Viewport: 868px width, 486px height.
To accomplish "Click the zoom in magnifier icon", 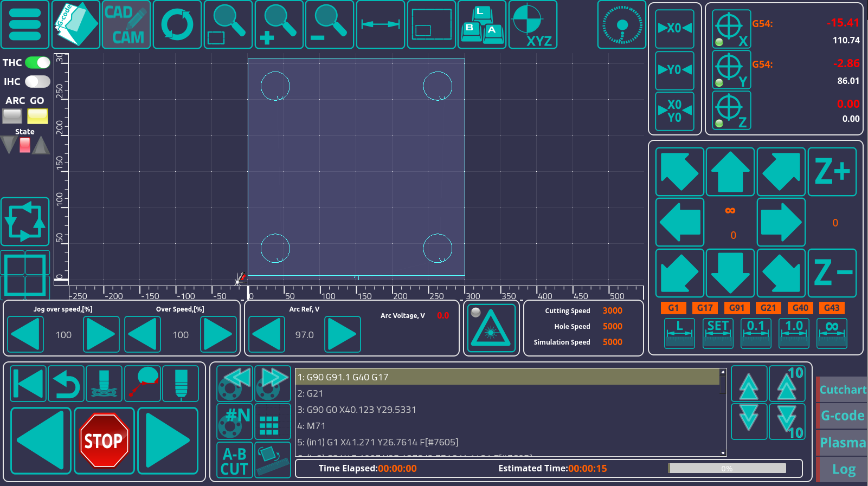I will coord(279,25).
